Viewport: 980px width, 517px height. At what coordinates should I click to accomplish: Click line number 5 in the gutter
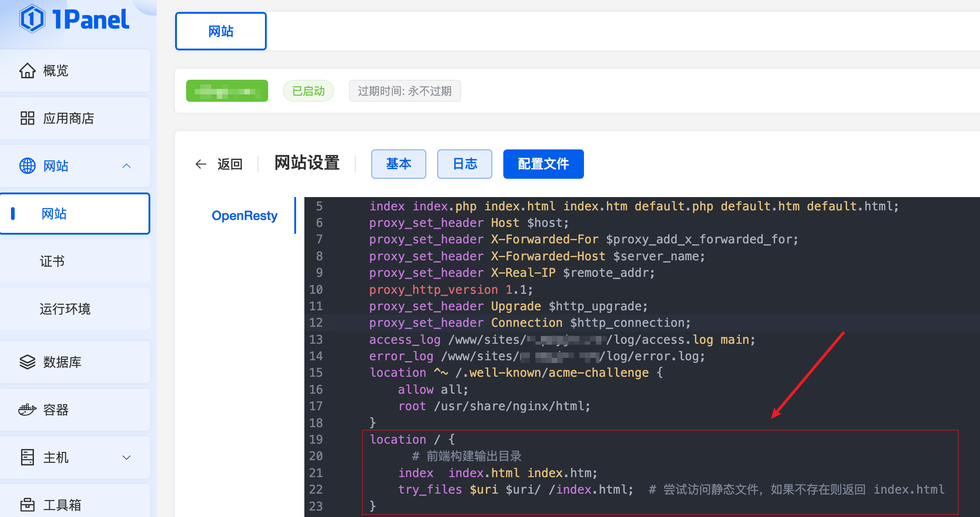(x=319, y=206)
